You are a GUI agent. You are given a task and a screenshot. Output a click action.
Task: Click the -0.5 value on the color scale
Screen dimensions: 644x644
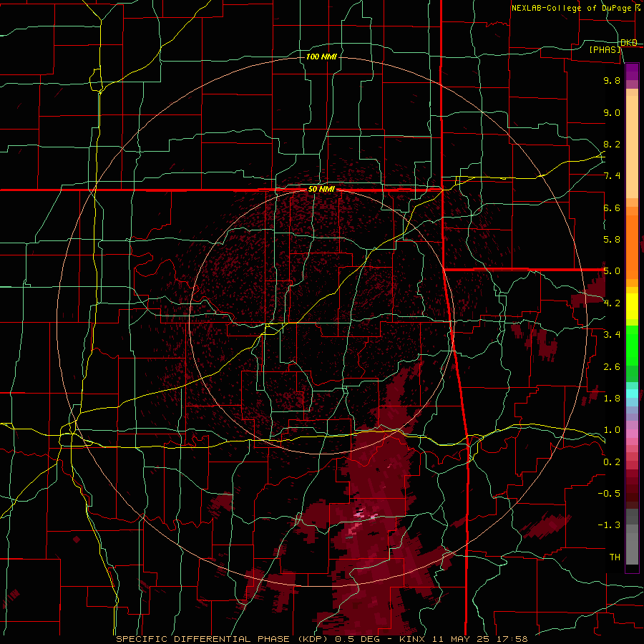point(609,494)
